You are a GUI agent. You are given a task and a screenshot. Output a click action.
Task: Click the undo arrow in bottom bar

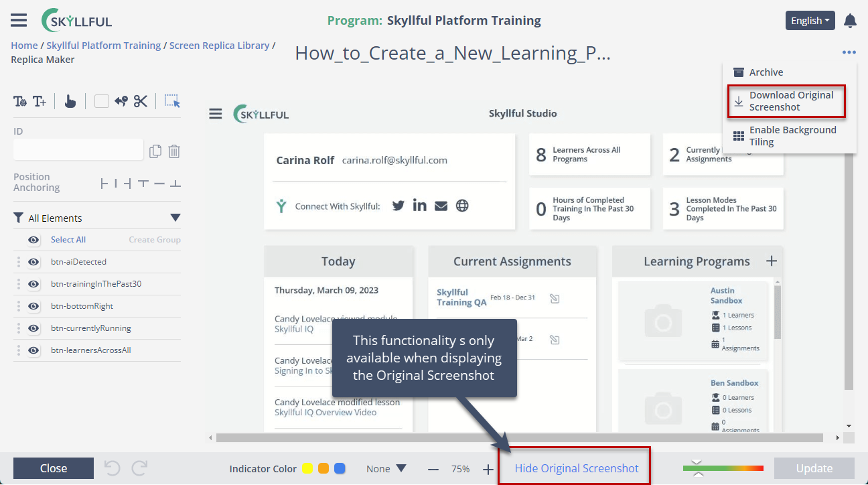pos(112,468)
